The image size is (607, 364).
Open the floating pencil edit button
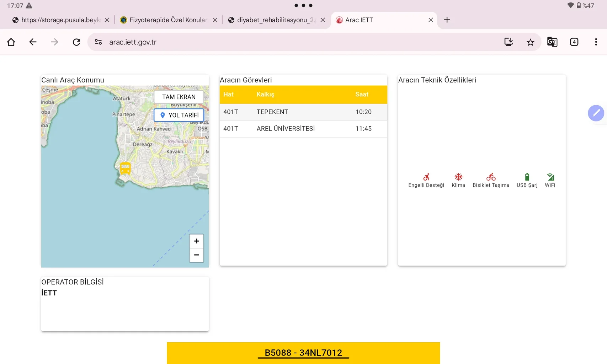(596, 113)
